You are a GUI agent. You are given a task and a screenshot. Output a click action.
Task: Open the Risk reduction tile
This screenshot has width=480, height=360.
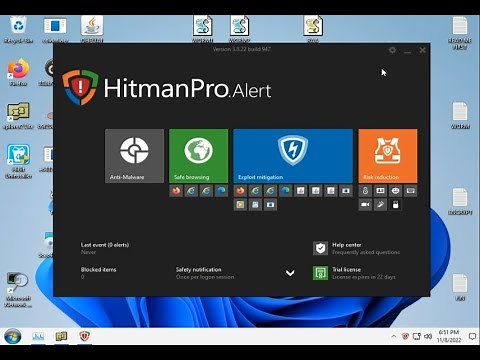pos(388,156)
